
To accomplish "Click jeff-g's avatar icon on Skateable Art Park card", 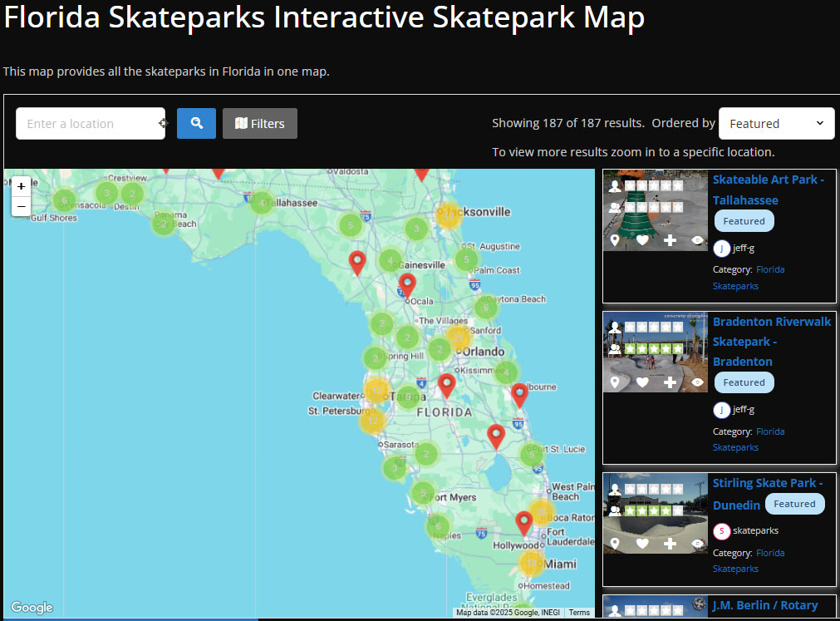I will click(x=722, y=248).
